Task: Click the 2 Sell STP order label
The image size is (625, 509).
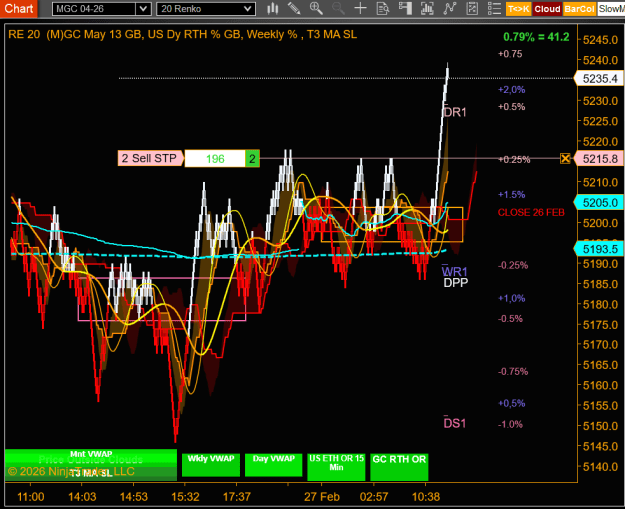Action: pos(149,158)
